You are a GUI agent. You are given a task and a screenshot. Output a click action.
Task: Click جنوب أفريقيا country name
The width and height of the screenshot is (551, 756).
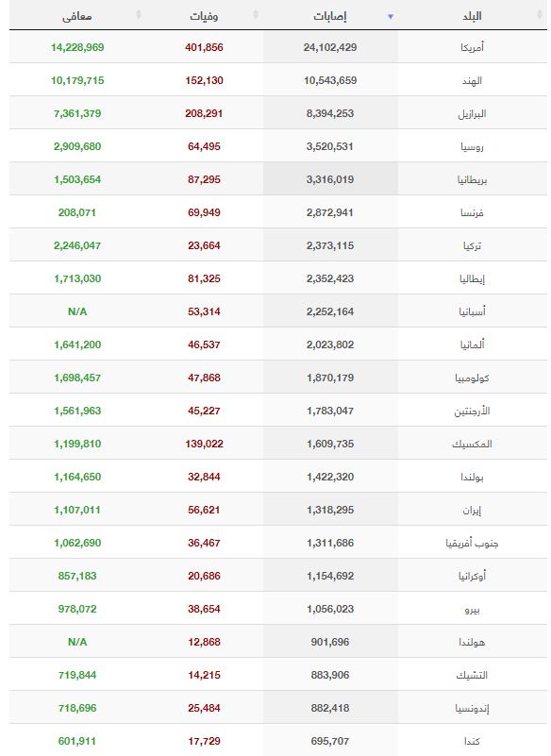472,543
